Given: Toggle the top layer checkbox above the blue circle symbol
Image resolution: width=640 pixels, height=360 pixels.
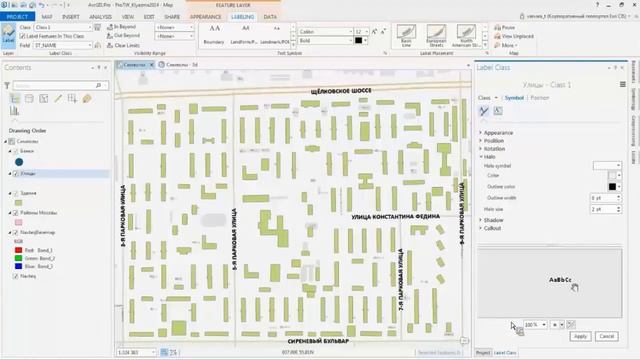Looking at the screenshot, I should point(16,151).
